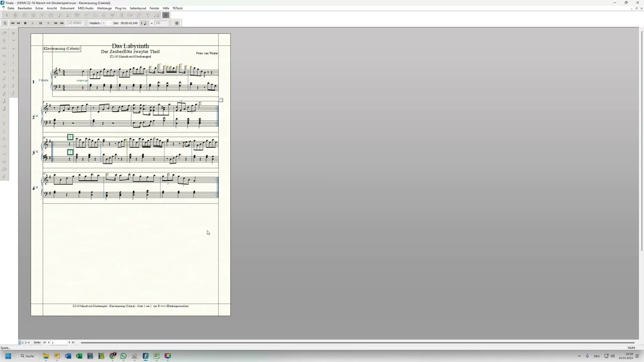
Task: Adjust the measure counter stepper
Action: (x=86, y=23)
